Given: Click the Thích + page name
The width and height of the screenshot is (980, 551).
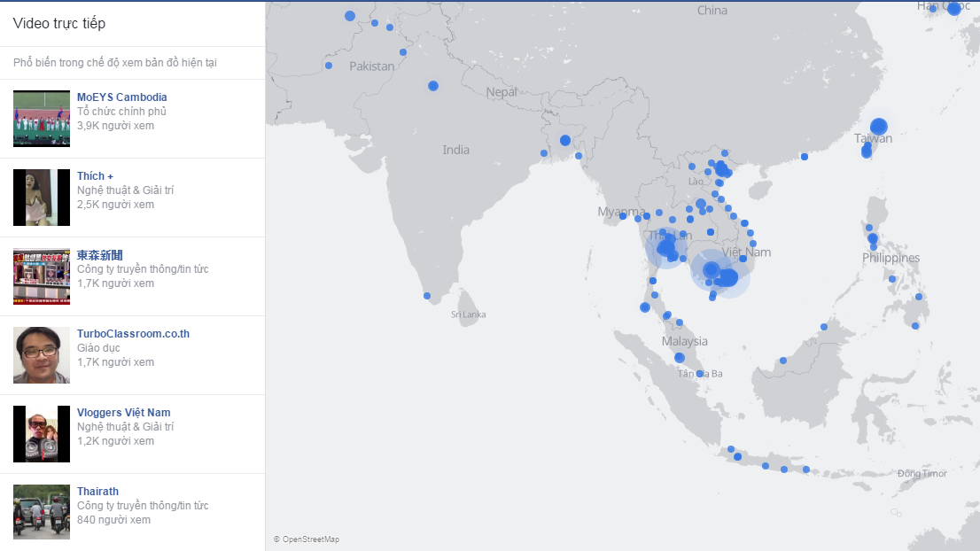Looking at the screenshot, I should coord(95,175).
